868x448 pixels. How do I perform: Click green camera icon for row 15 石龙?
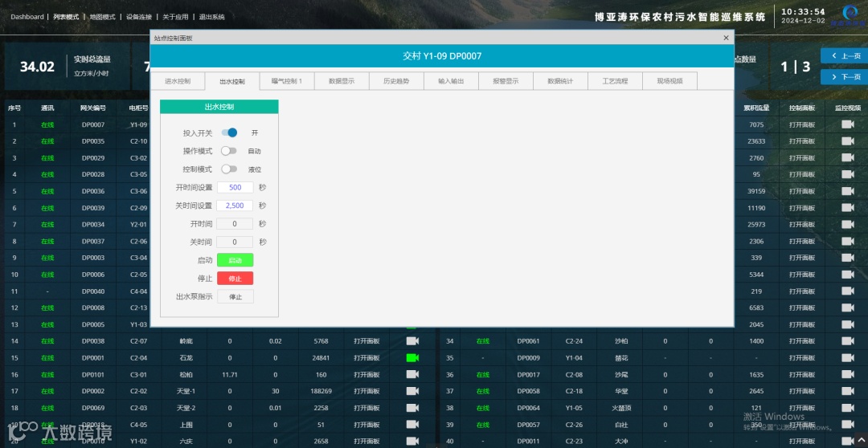(x=412, y=358)
